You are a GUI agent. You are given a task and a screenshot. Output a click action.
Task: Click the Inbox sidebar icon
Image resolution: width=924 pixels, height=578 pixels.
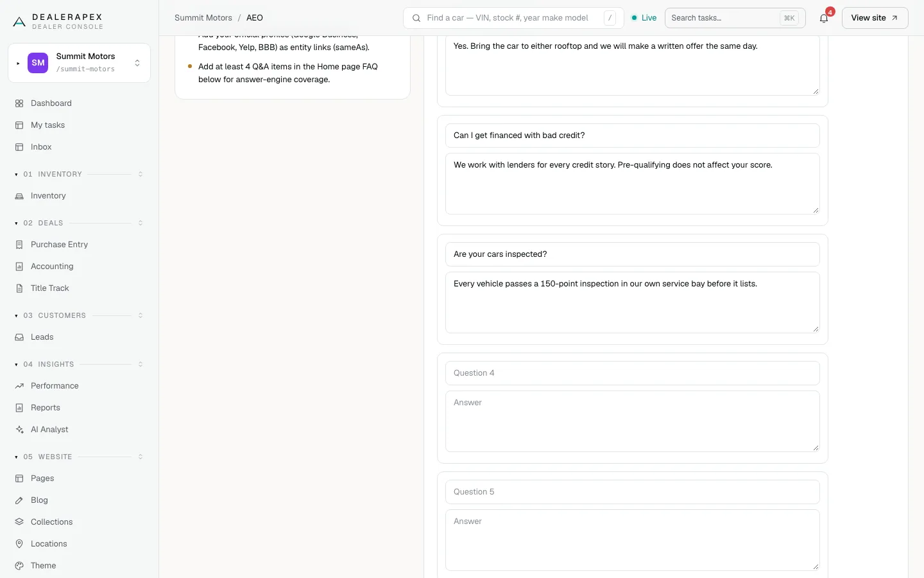click(19, 147)
